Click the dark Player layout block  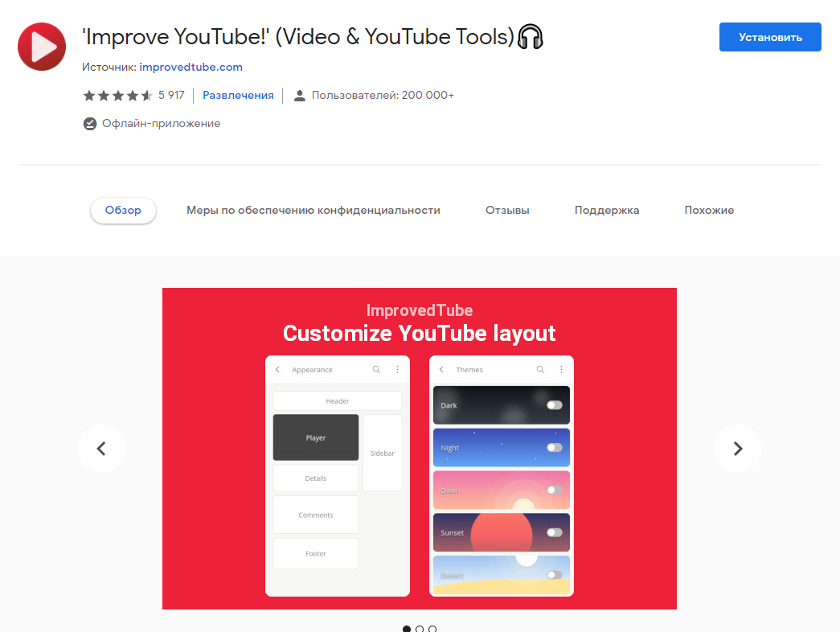click(x=316, y=437)
